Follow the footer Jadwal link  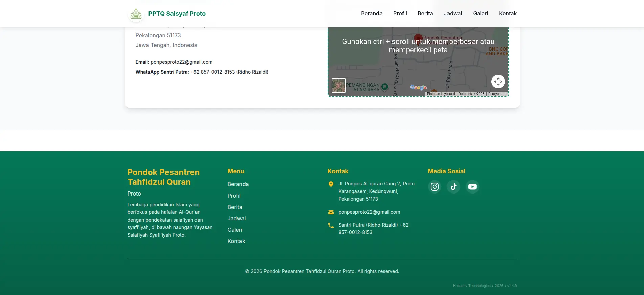[x=237, y=219]
